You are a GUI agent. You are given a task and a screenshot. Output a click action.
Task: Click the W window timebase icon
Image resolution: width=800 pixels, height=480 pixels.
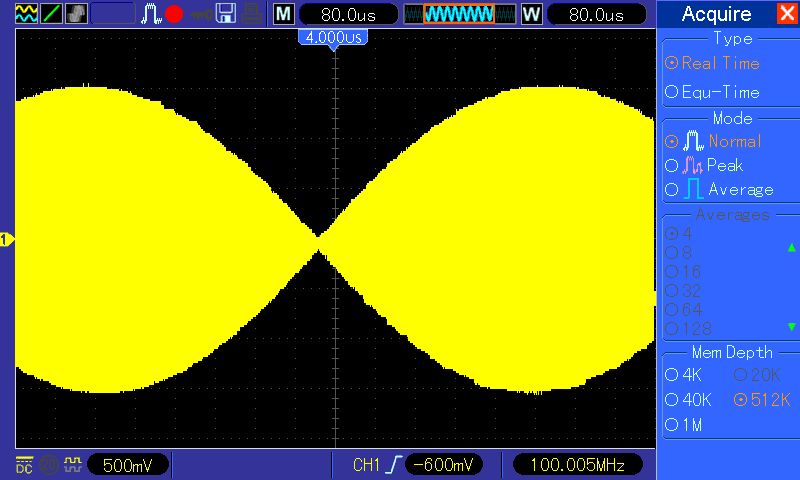pyautogui.click(x=531, y=14)
